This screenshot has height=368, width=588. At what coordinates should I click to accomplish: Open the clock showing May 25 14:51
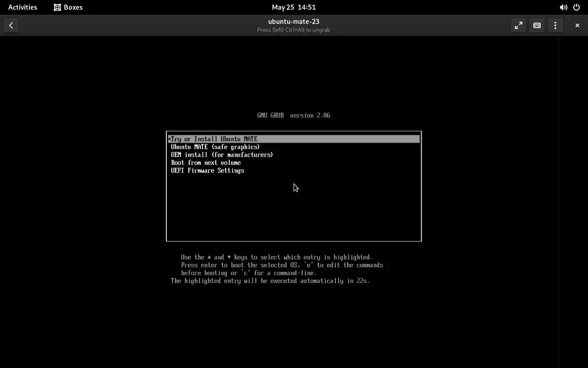pyautogui.click(x=294, y=7)
